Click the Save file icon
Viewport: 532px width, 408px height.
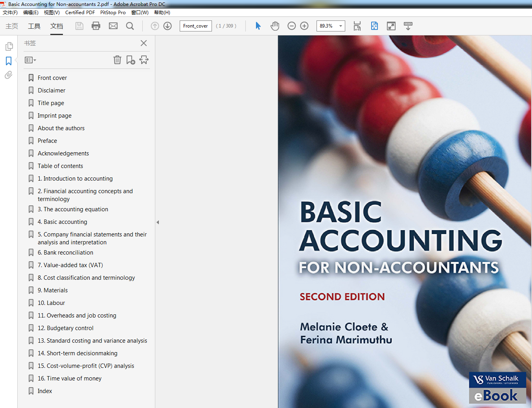coord(79,26)
